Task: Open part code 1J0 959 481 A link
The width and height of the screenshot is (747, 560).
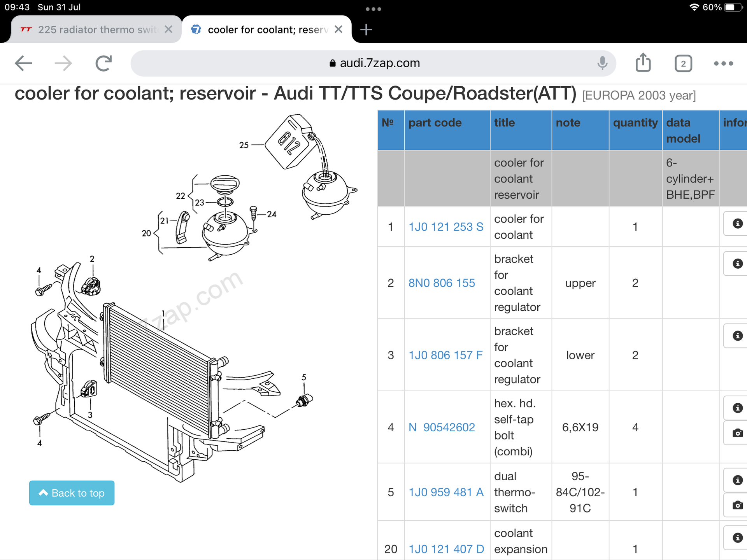Action: (x=446, y=492)
